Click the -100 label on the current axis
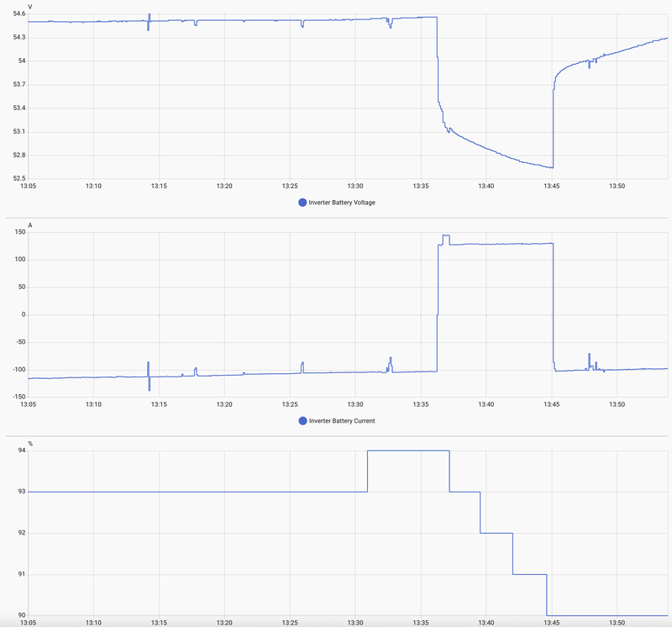Screen dimensions: 672x627 [x=18, y=369]
